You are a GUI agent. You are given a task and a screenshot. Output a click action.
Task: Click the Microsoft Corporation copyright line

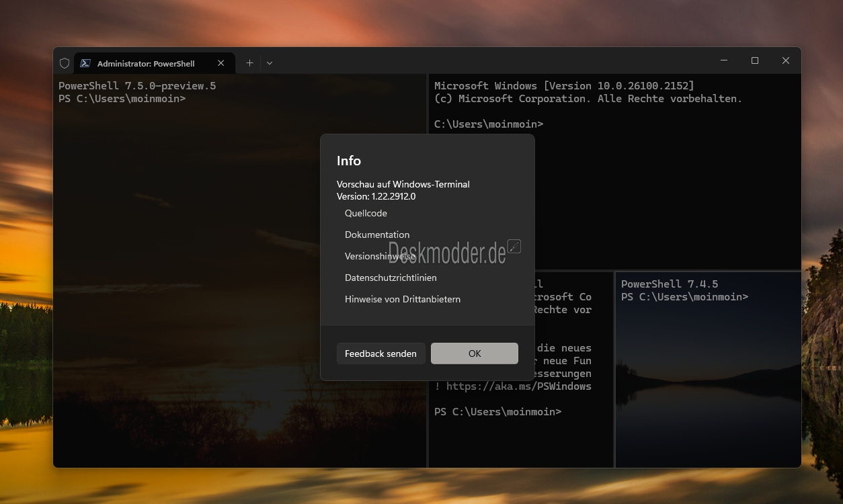point(588,99)
